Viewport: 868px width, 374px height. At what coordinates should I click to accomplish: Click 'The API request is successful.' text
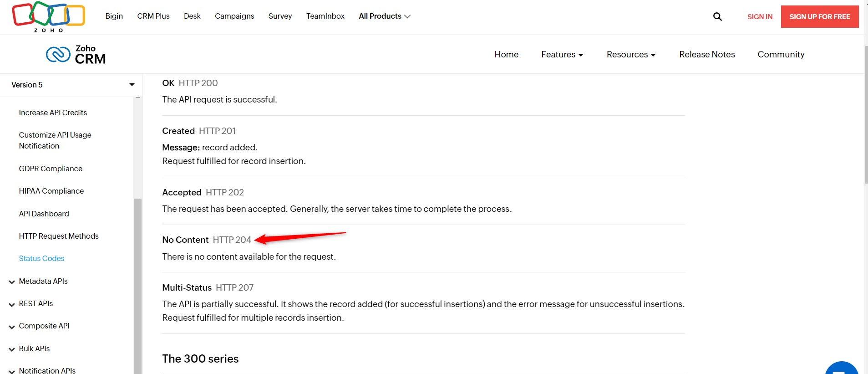click(219, 100)
